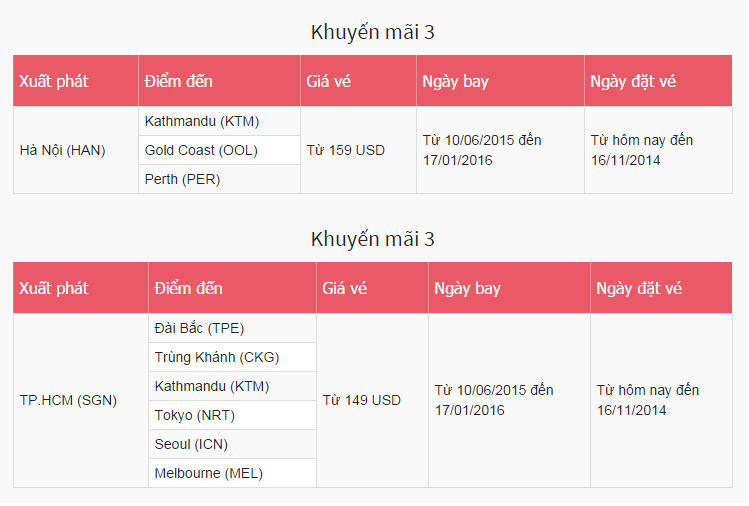
Task: Click "Giá vé" header above 159 USD
Action: point(329,81)
